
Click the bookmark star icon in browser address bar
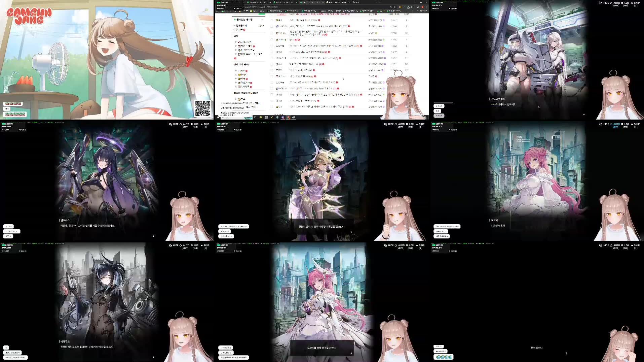click(x=395, y=7)
